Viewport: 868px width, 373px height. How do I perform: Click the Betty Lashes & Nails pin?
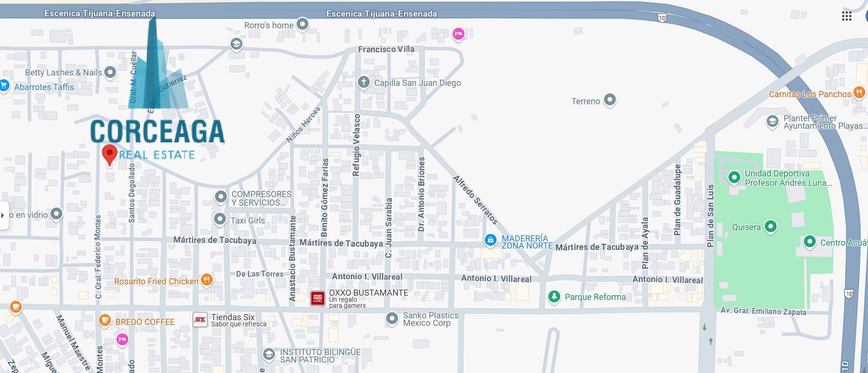pos(110,72)
